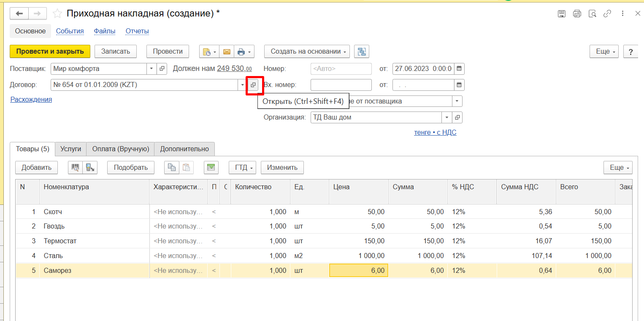The image size is (644, 321).
Task: Open calendar picker for document date
Action: click(x=459, y=68)
